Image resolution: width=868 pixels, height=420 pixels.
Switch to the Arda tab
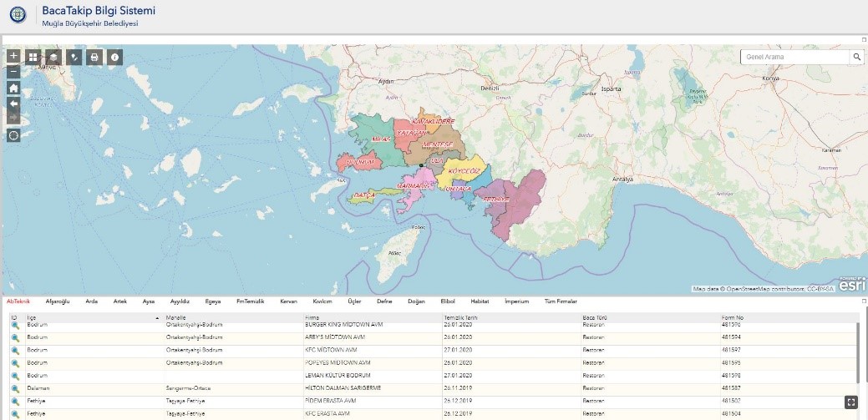(x=92, y=301)
